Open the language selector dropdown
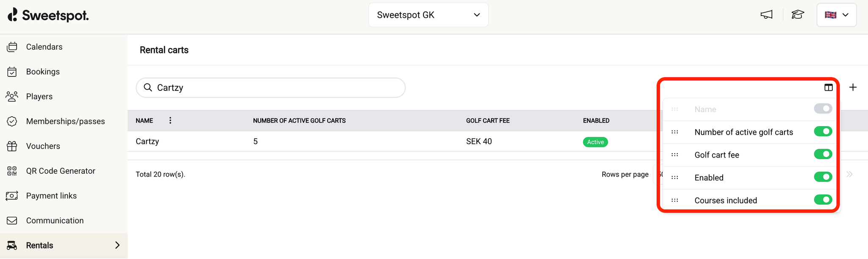Viewport: 868px width, 259px height. pyautogui.click(x=836, y=14)
